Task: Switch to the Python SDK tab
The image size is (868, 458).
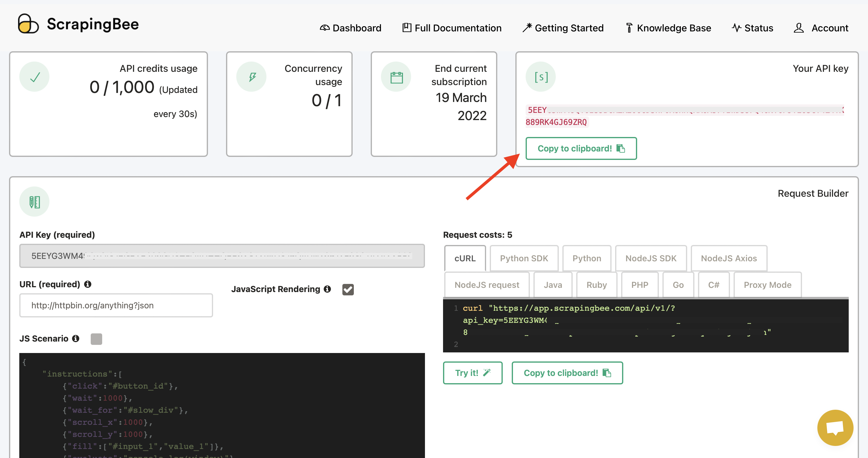Action: click(524, 258)
